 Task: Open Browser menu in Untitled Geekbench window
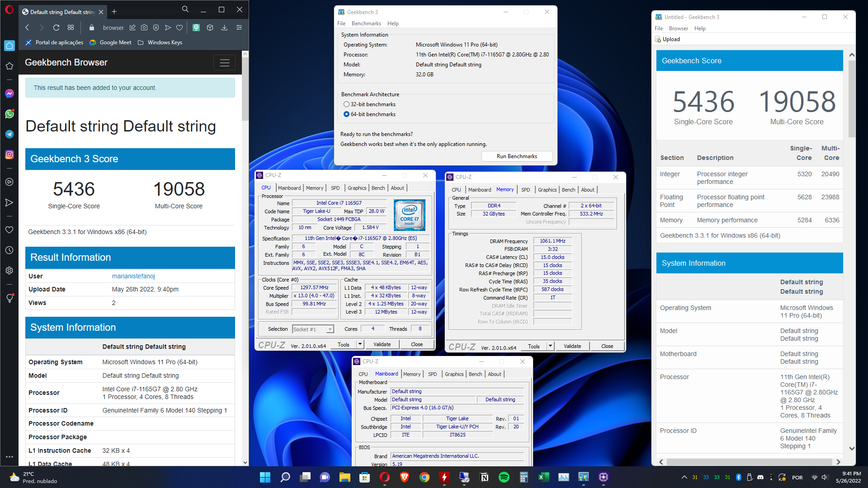(678, 28)
